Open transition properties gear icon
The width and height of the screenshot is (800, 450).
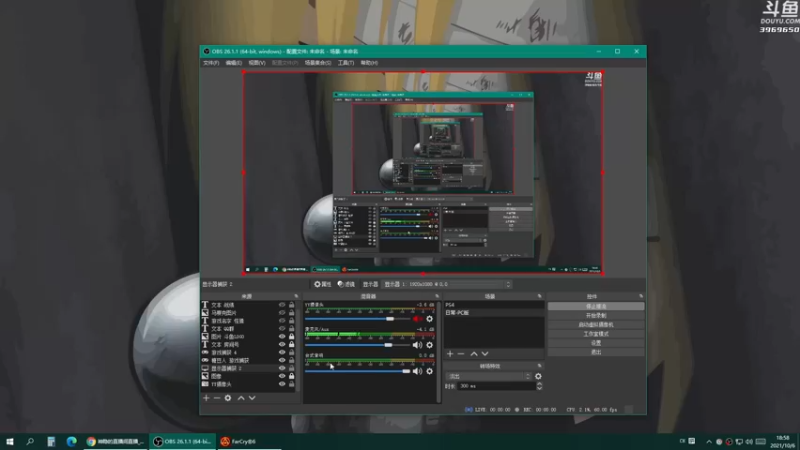point(538,377)
